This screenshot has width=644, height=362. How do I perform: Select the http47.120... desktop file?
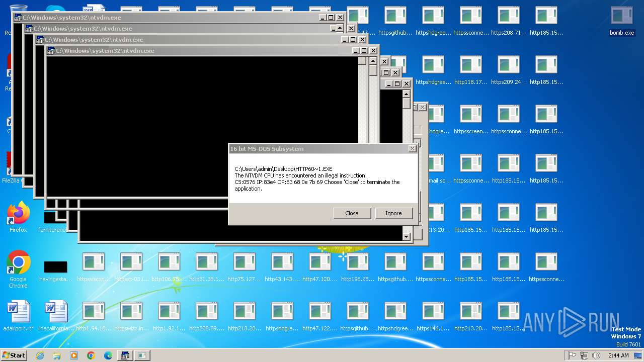tap(320, 267)
